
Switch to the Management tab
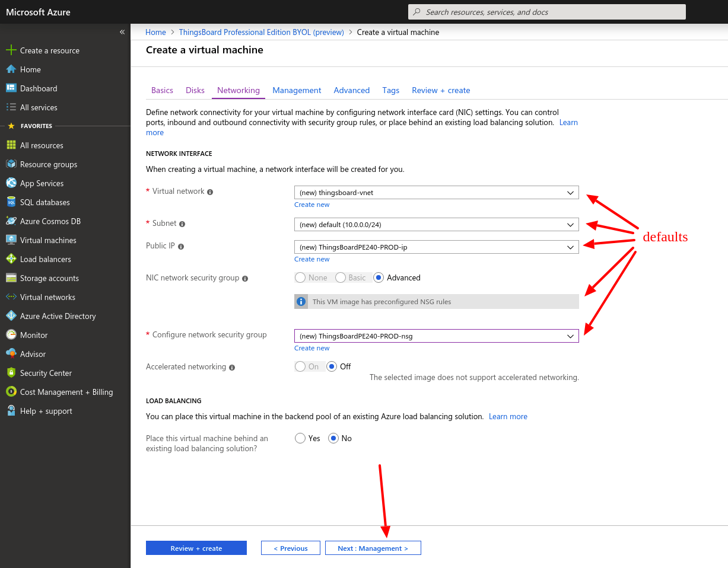click(x=297, y=90)
